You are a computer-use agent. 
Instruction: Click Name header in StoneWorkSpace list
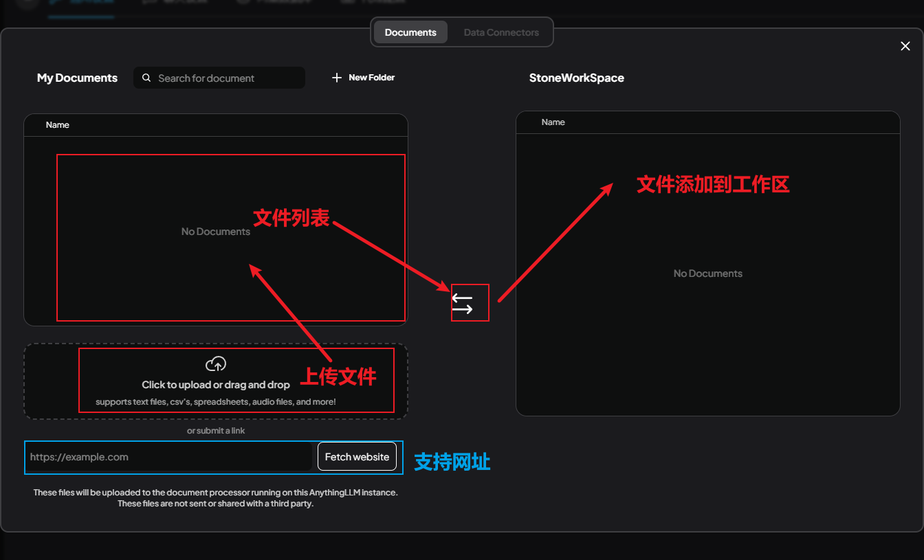click(x=553, y=122)
